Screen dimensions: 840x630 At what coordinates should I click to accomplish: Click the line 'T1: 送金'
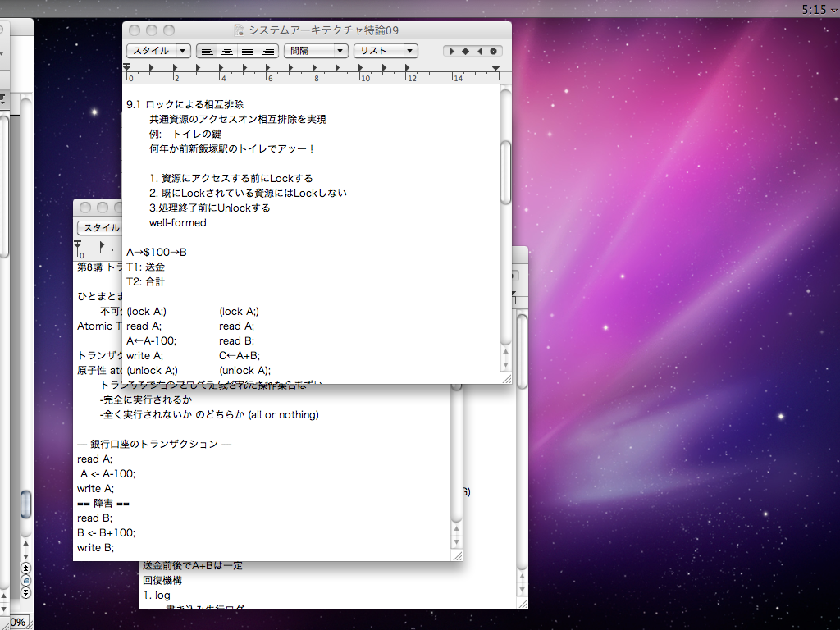(x=146, y=267)
